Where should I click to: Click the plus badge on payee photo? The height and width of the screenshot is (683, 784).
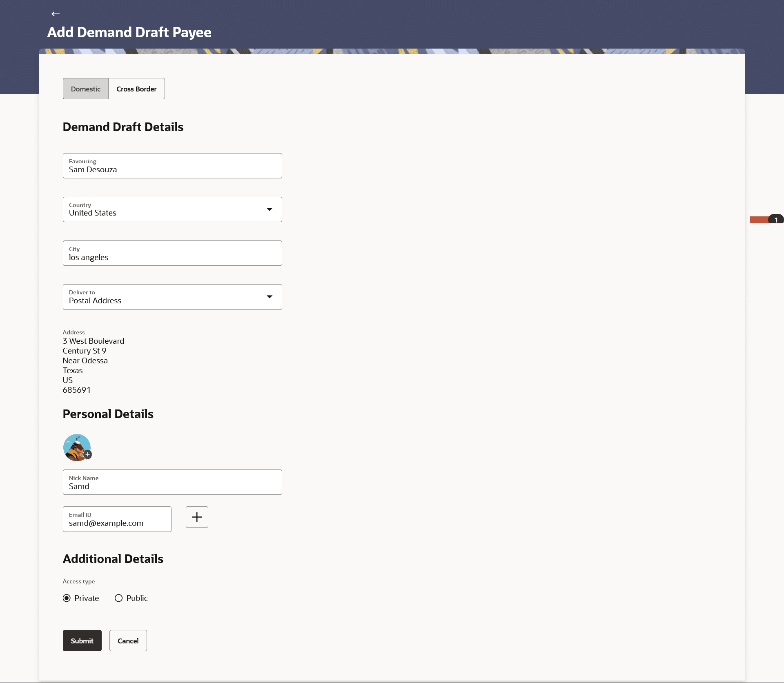[x=87, y=454]
